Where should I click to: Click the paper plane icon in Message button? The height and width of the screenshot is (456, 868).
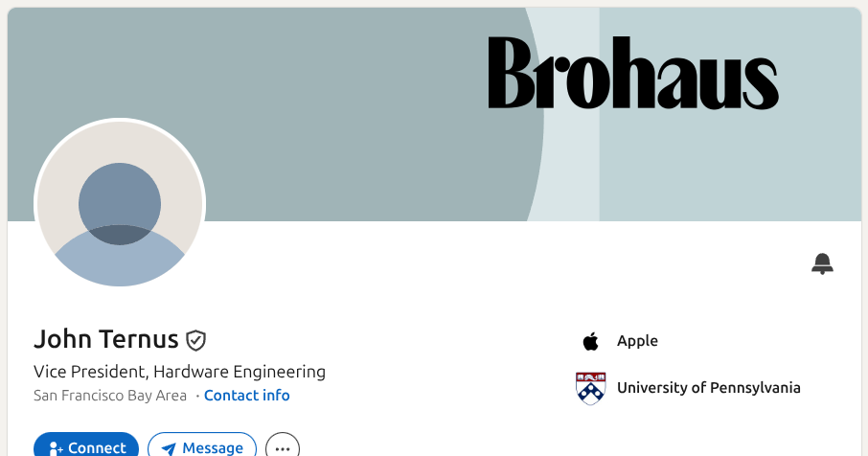pyautogui.click(x=169, y=448)
